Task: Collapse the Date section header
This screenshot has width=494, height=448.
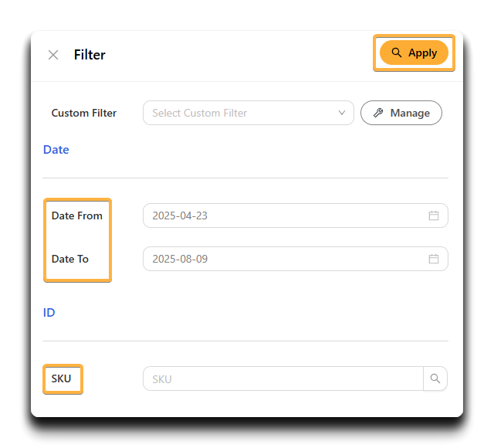Action: 56,150
